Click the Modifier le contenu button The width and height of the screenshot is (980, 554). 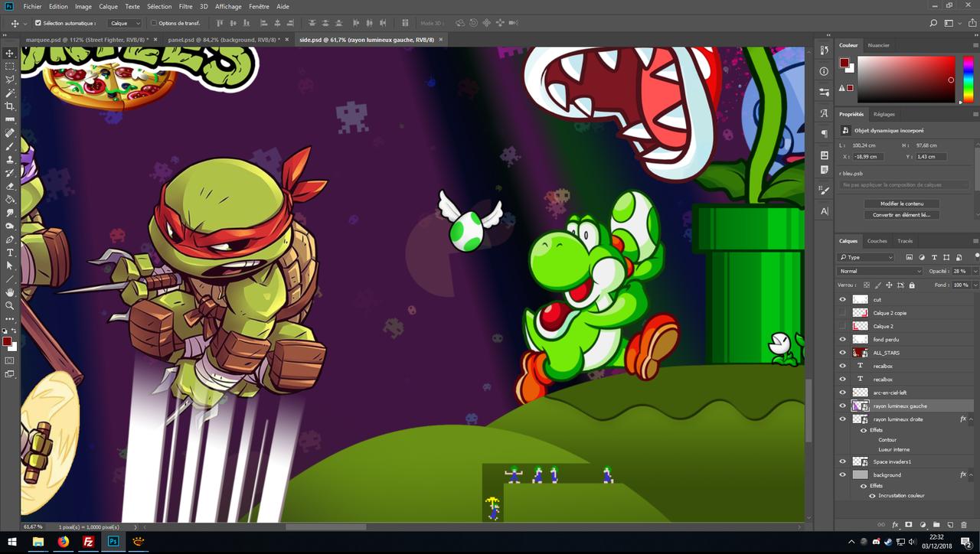click(903, 204)
